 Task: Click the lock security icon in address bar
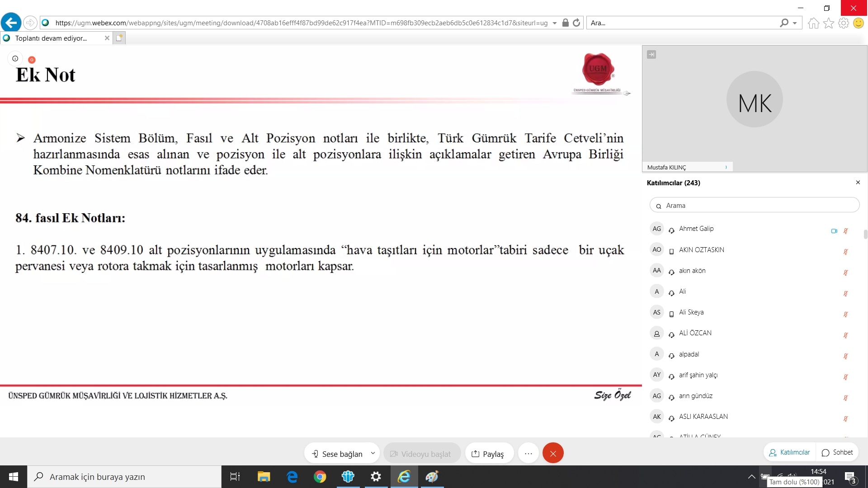coord(565,23)
